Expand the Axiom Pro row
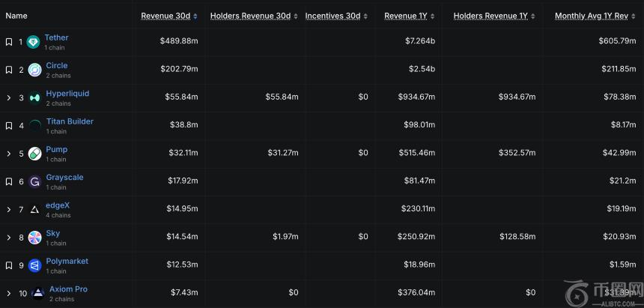This screenshot has width=644, height=308. click(9, 293)
